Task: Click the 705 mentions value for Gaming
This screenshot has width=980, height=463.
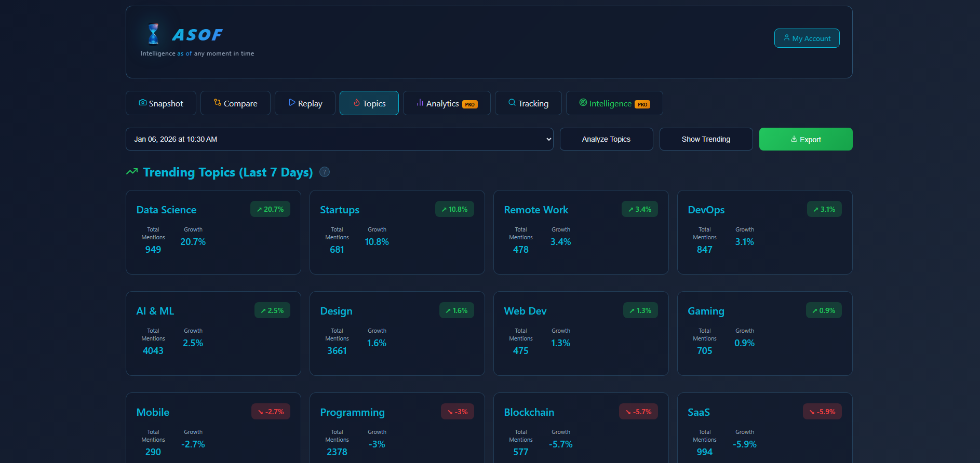Action: click(705, 351)
